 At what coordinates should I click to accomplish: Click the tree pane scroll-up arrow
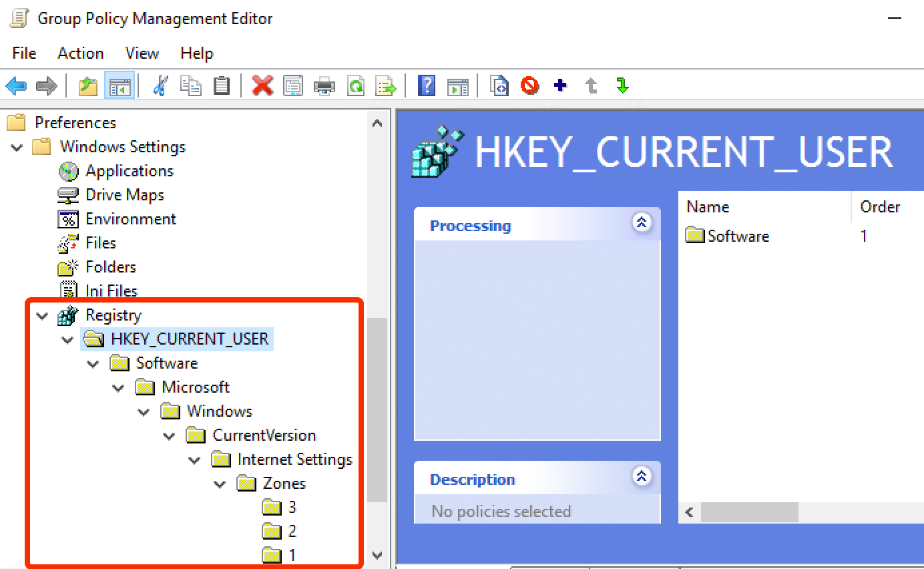(377, 123)
